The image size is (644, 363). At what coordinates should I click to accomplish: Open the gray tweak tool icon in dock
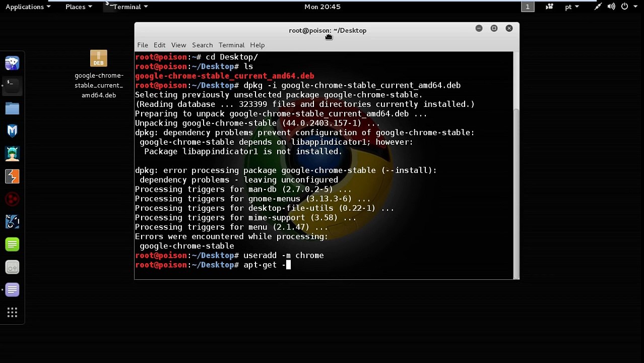(x=12, y=267)
